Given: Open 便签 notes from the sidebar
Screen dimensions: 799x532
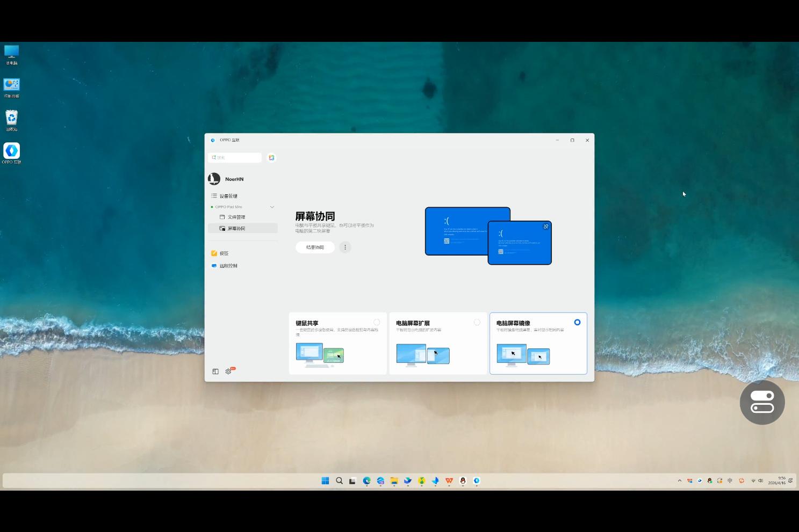Looking at the screenshot, I should (224, 253).
